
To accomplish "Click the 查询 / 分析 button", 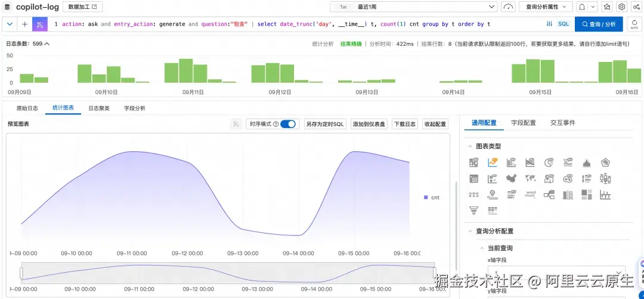I will (x=599, y=24).
